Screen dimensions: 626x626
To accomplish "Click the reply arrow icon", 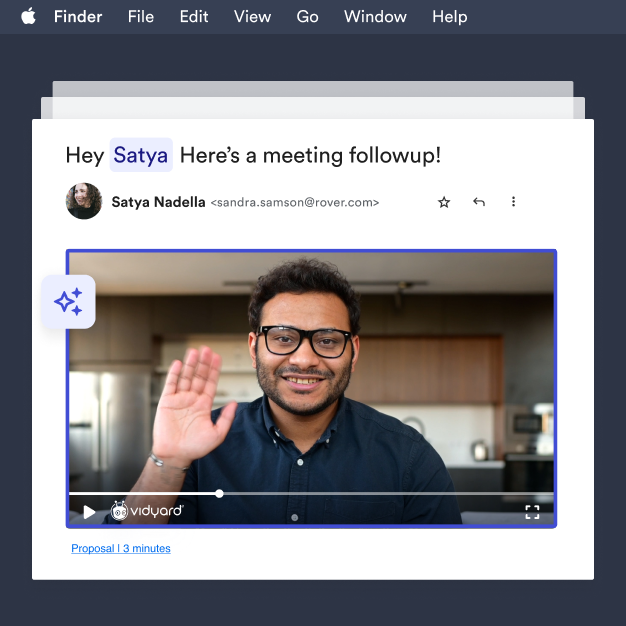I will (479, 202).
